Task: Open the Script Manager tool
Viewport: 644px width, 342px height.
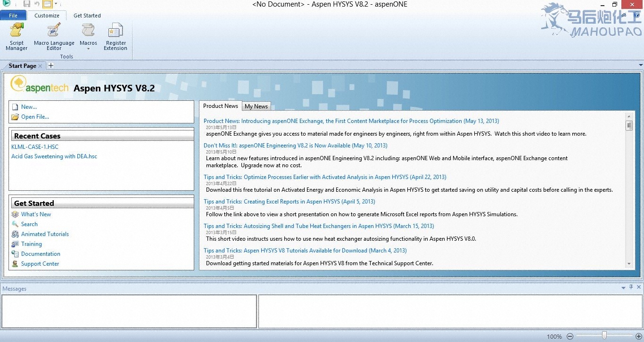Action: coord(17,37)
